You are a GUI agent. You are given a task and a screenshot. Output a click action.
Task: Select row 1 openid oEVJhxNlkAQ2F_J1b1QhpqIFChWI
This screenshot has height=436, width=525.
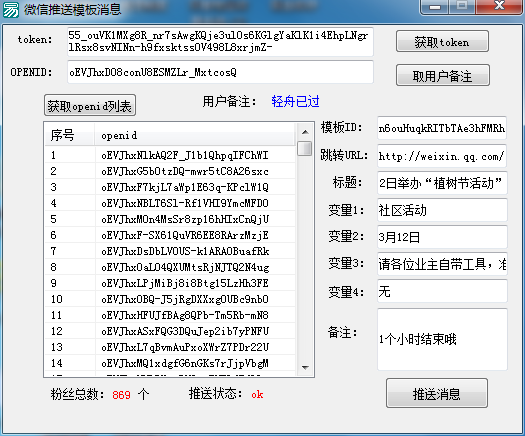click(170, 155)
